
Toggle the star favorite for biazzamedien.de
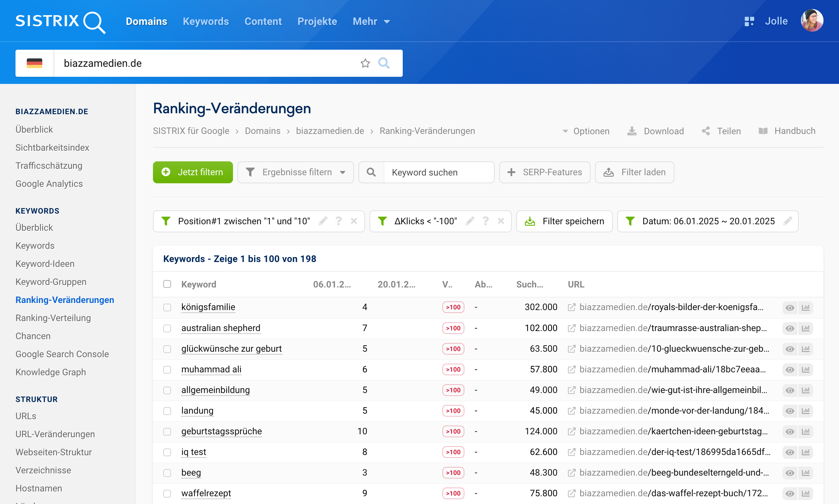click(x=365, y=63)
